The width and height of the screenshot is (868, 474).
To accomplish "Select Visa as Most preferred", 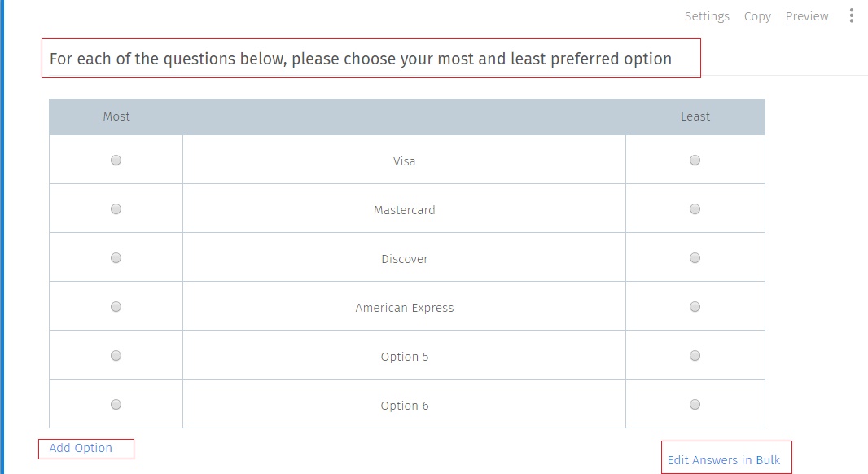I will (x=116, y=160).
